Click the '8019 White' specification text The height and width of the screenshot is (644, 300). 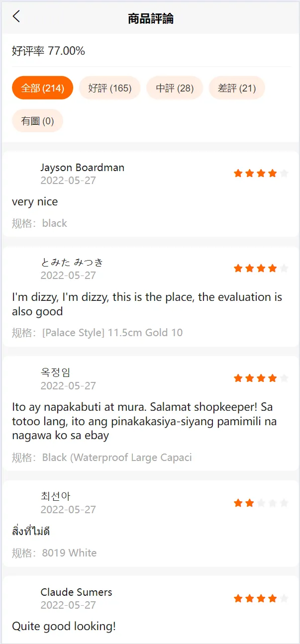[x=69, y=553]
